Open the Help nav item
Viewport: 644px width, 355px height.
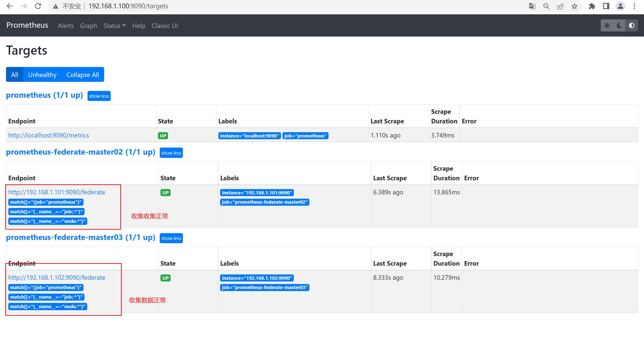coord(139,26)
